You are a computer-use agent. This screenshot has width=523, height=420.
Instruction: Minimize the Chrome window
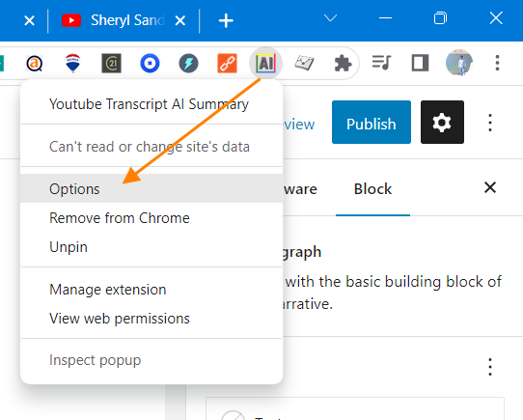click(x=385, y=18)
